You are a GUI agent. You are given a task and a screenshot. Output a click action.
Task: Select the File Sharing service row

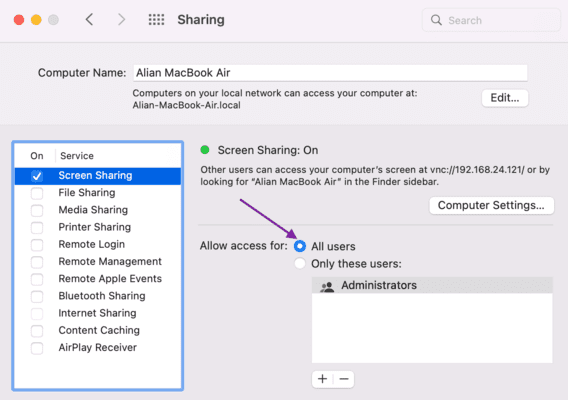[x=98, y=193]
